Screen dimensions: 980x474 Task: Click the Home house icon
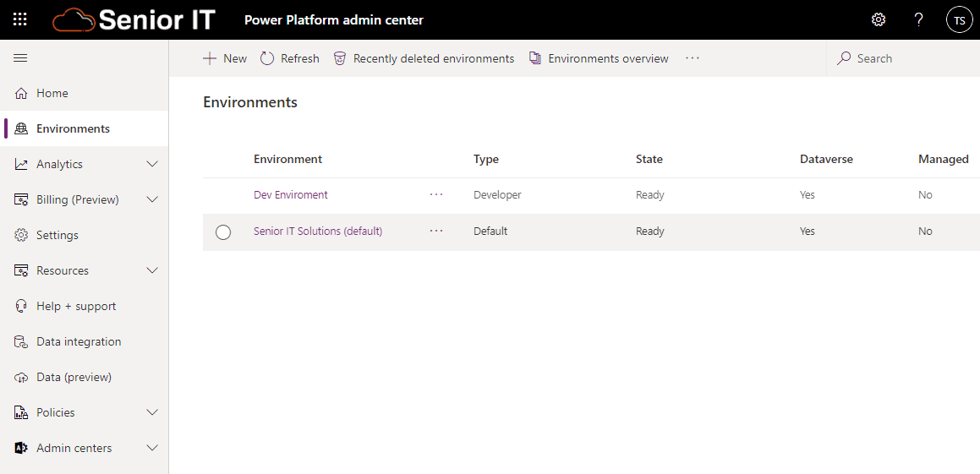21,93
